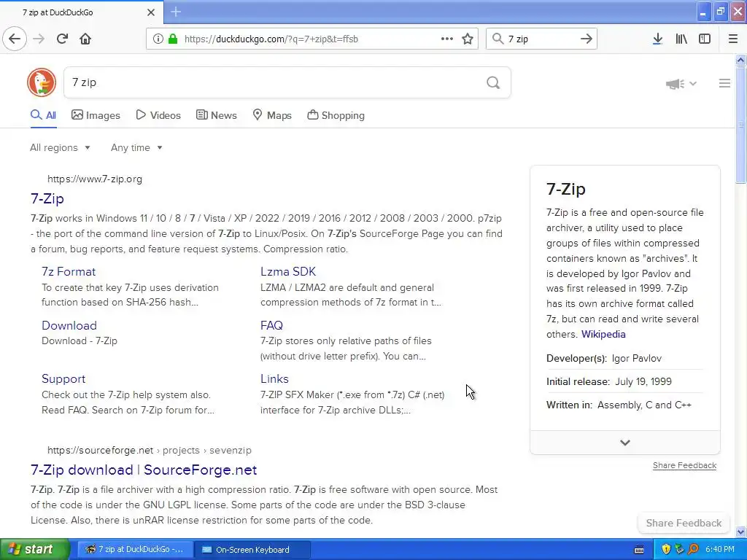This screenshot has width=747, height=560.
Task: Expand the 7-Zip info panel chevron
Action: coord(625,443)
